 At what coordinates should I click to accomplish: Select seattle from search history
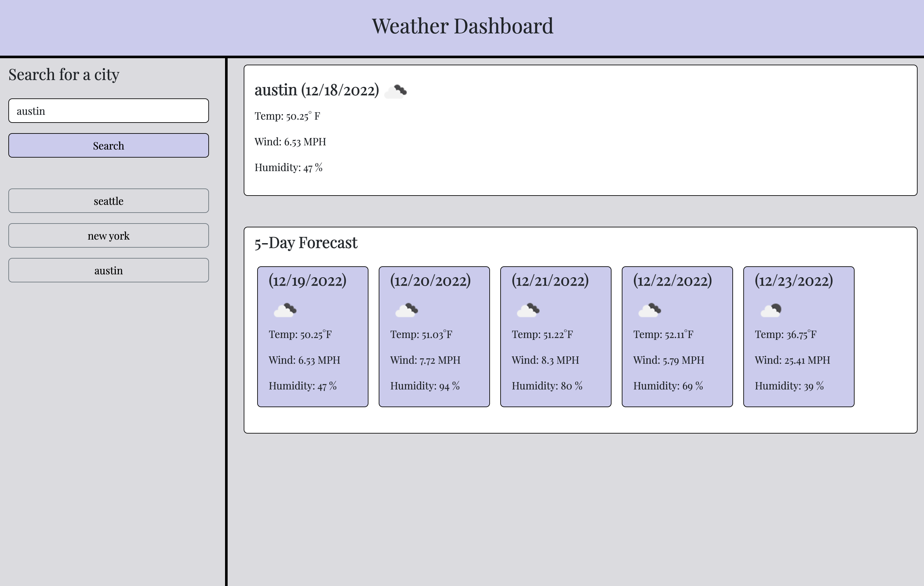point(109,201)
